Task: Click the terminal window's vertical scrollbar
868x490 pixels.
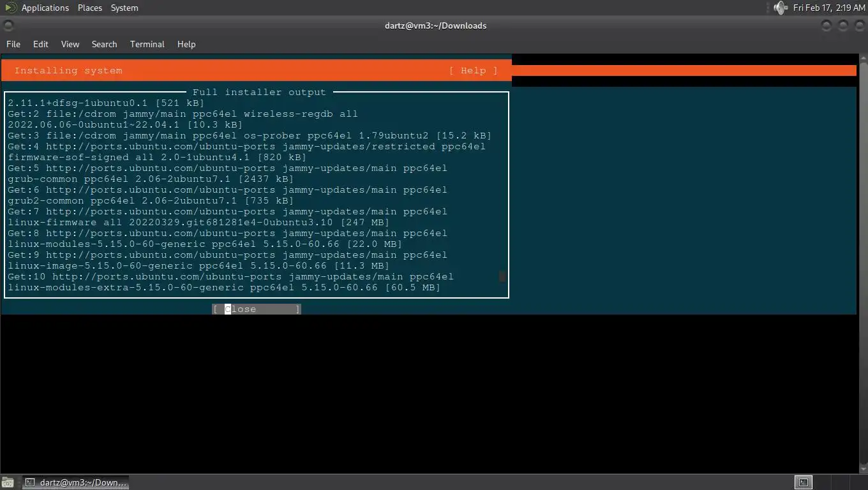Action: [862, 264]
